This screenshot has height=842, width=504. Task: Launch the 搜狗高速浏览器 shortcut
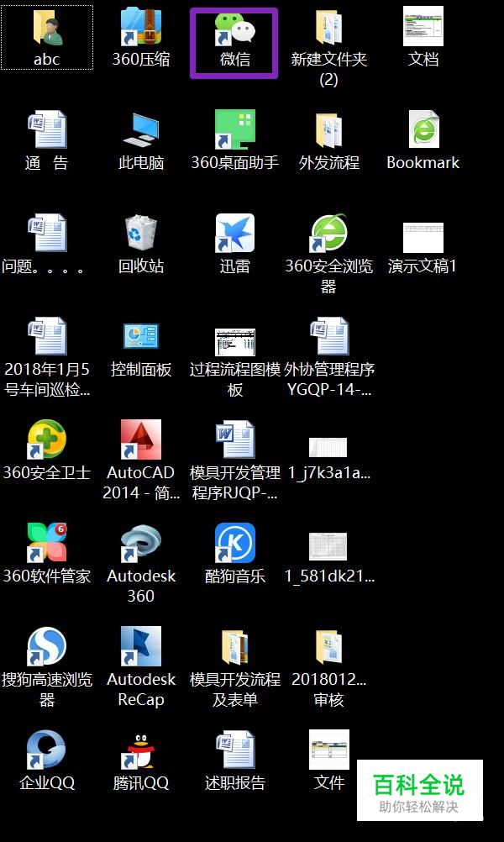pyautogui.click(x=47, y=646)
